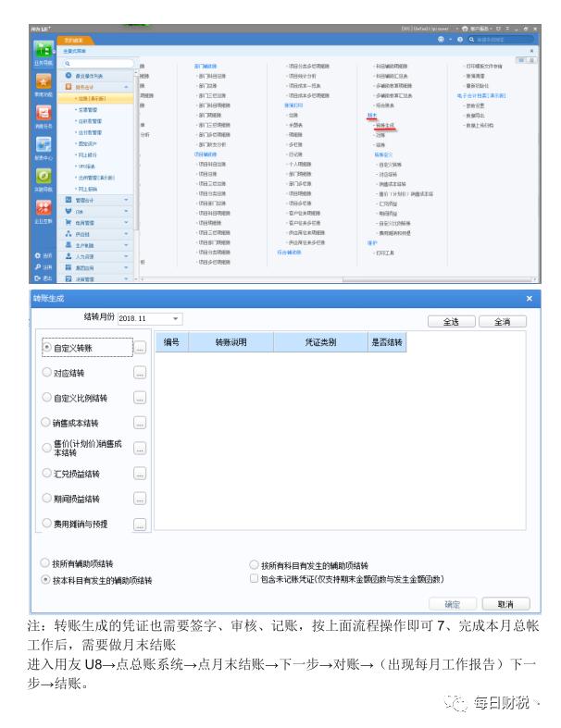The width and height of the screenshot is (561, 728).
Task: Select the 期间损益结转 radio option
Action: click(46, 498)
